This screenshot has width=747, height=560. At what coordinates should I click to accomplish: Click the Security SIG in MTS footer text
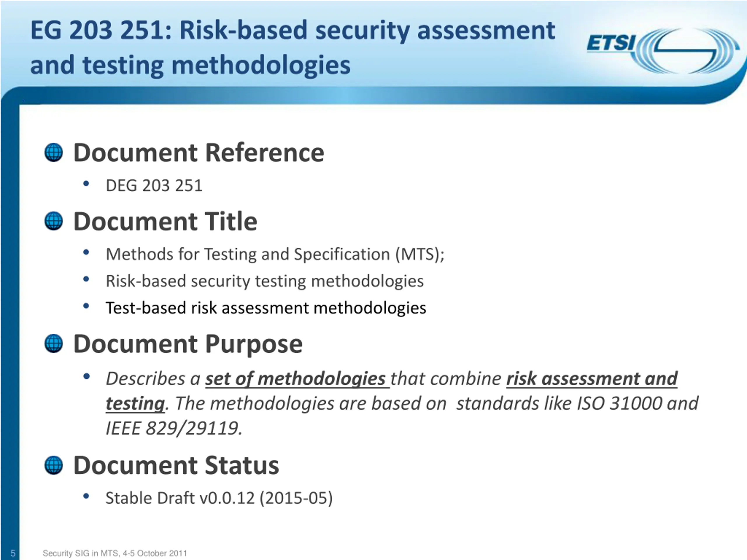point(115,553)
